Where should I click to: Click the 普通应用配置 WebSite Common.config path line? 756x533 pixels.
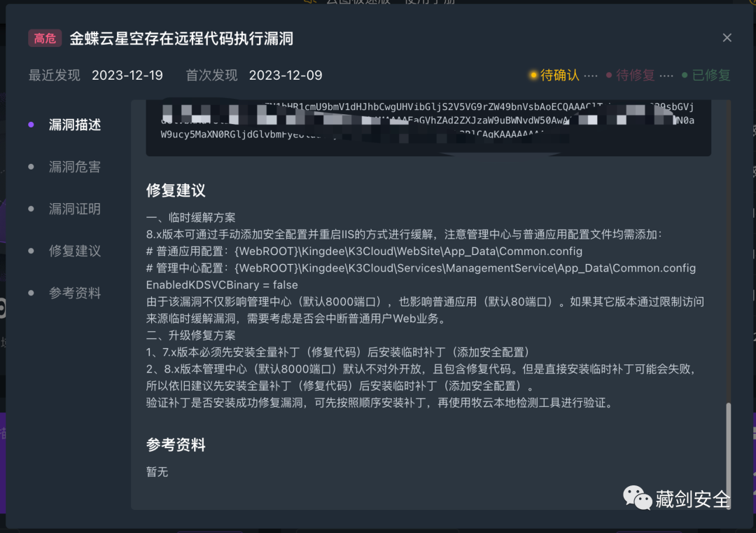(x=364, y=251)
